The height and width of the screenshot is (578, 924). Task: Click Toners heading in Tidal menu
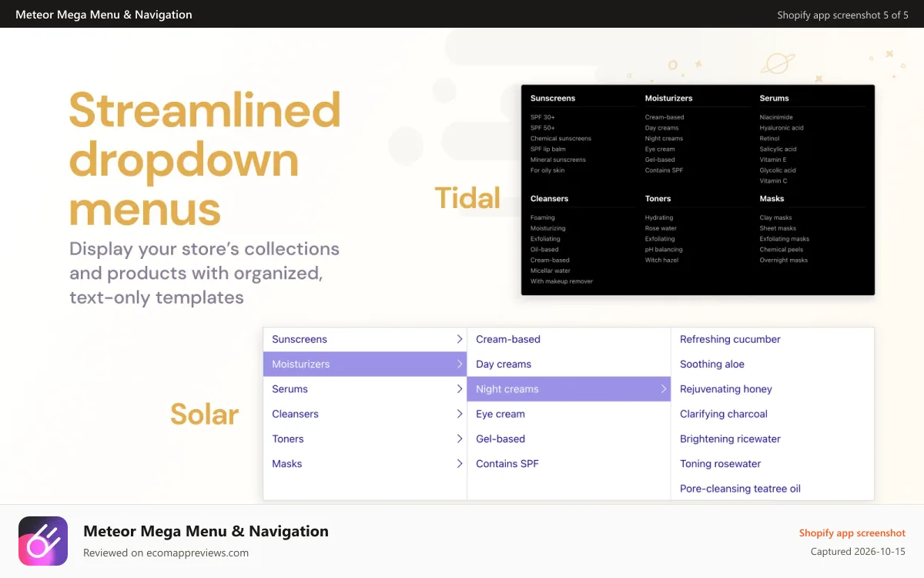[x=658, y=199]
